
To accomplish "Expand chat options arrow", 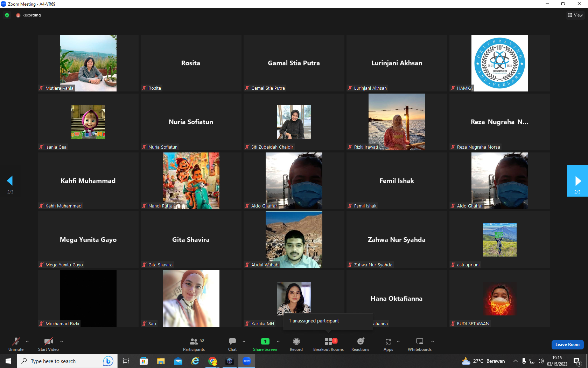I will 244,341.
